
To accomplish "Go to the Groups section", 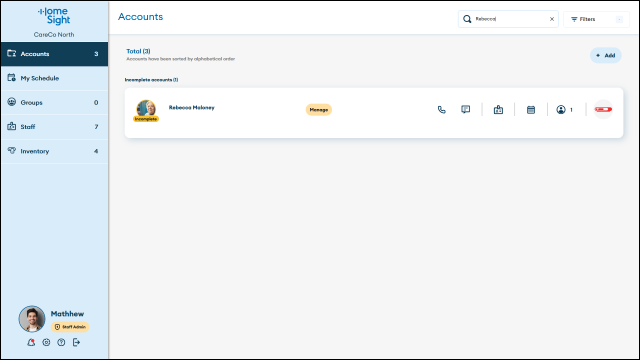I will (54, 102).
